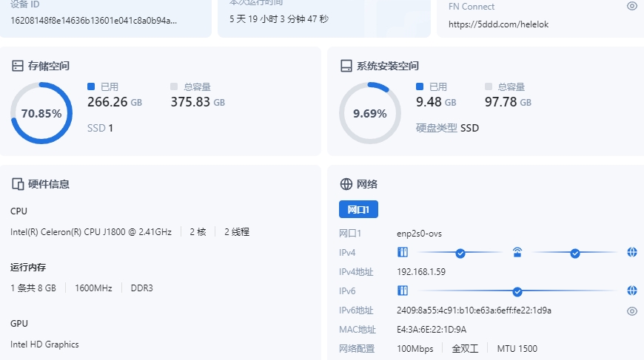Reveal the full IPv6 address with eye icon
644x360 pixels.
click(x=631, y=311)
